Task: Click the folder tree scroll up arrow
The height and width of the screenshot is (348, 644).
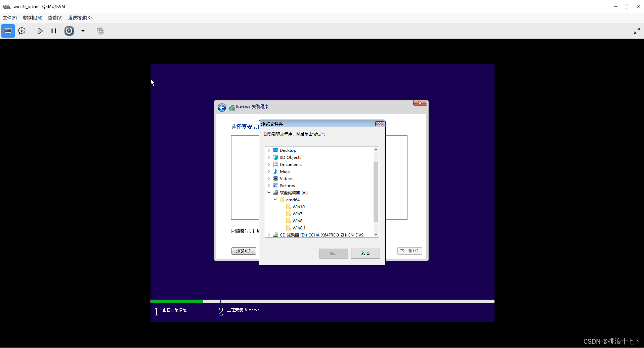Action: (x=376, y=149)
